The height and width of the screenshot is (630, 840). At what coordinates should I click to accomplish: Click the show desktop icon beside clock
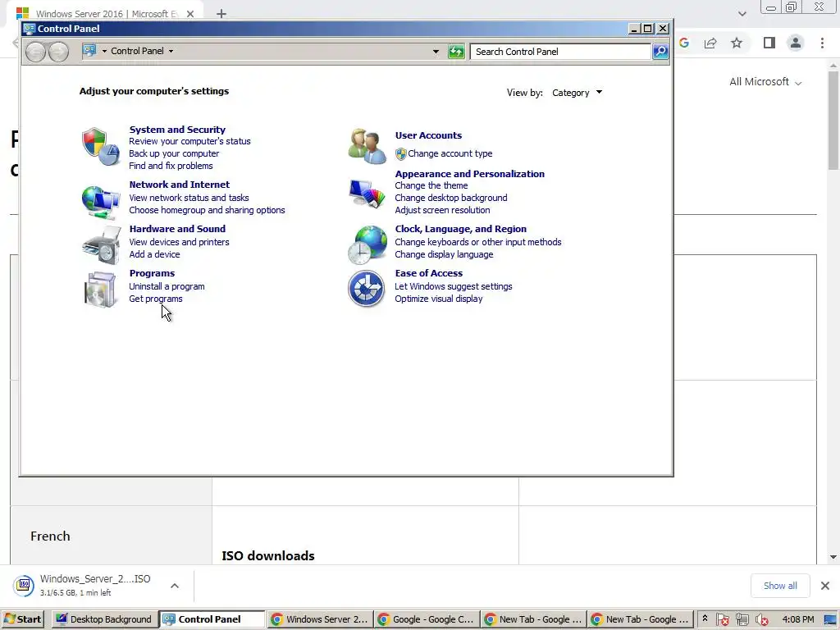(830, 619)
